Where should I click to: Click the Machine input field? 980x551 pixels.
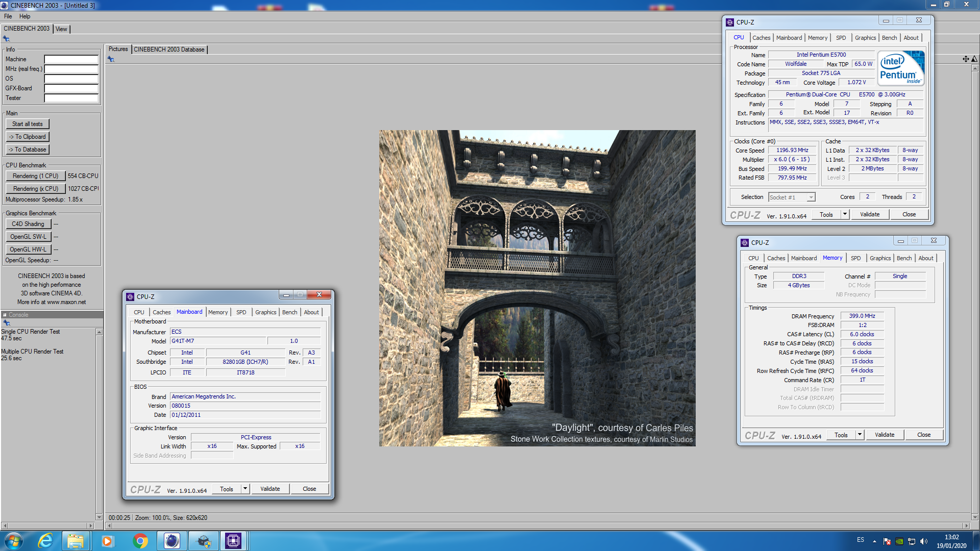(x=71, y=59)
